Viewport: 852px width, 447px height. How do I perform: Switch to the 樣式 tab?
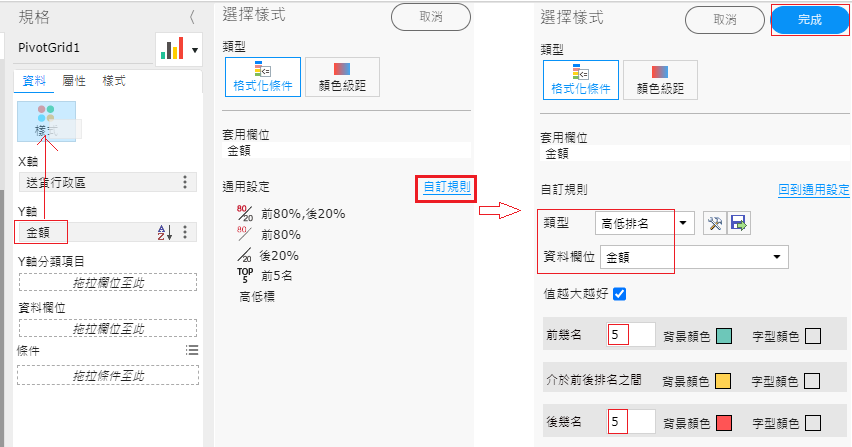(114, 81)
